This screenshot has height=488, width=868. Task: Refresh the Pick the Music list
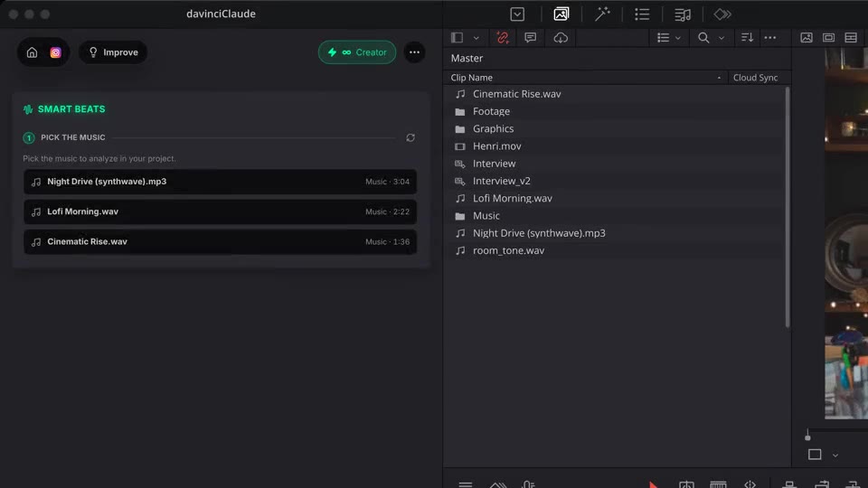[410, 137]
